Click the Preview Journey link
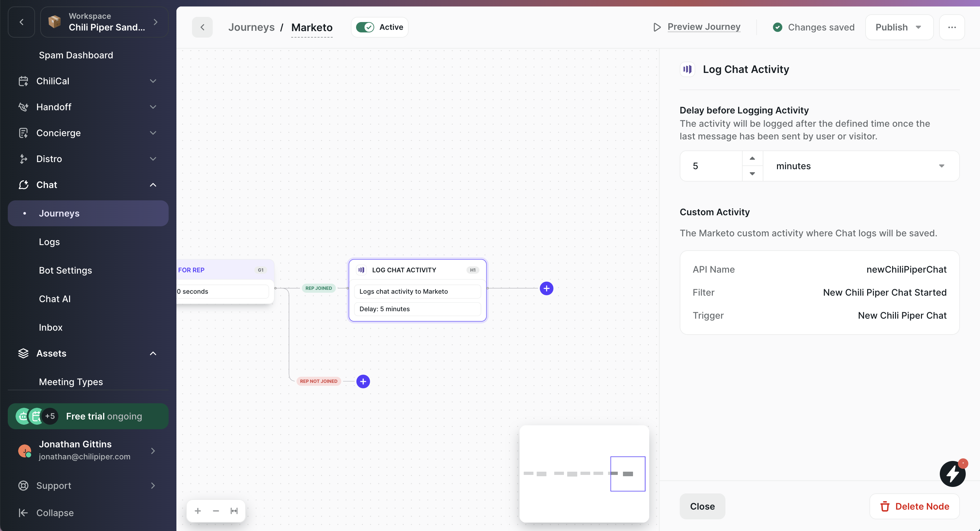Viewport: 980px width, 531px height. 703,27
